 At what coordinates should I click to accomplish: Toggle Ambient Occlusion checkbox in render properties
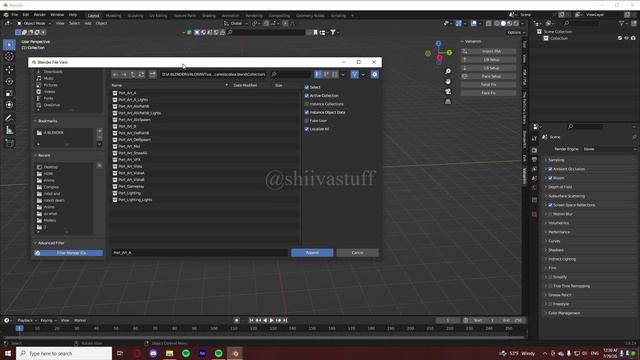tap(550, 169)
